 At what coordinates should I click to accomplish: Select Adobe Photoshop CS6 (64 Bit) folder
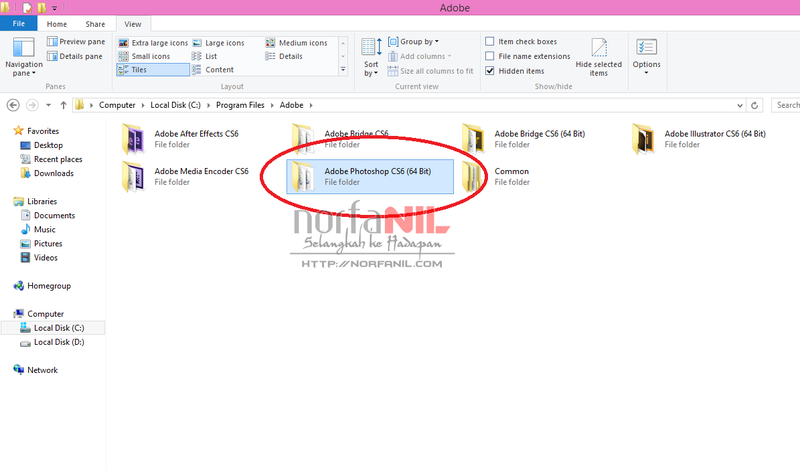[370, 177]
